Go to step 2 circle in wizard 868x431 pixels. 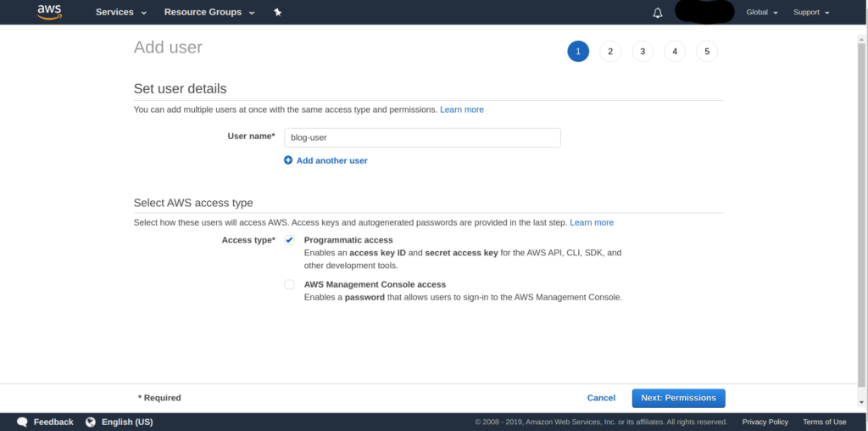pos(609,52)
